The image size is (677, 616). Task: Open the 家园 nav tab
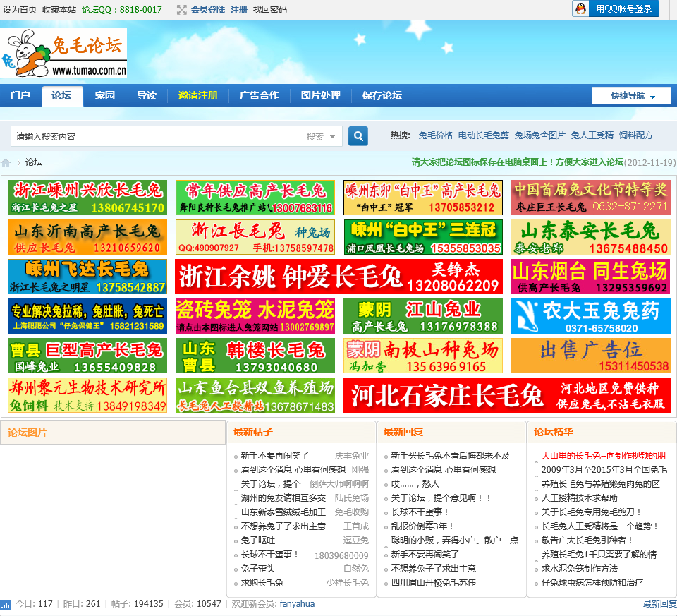105,95
